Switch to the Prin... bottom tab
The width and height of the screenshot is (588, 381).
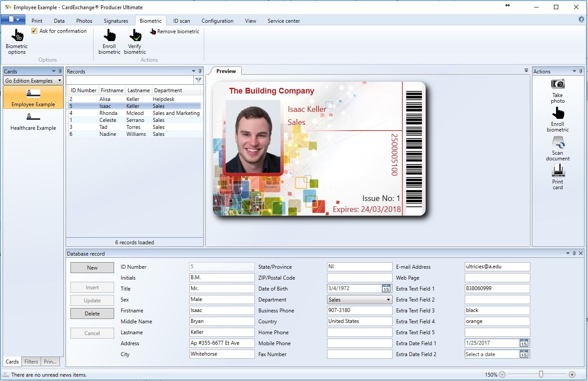click(x=50, y=361)
